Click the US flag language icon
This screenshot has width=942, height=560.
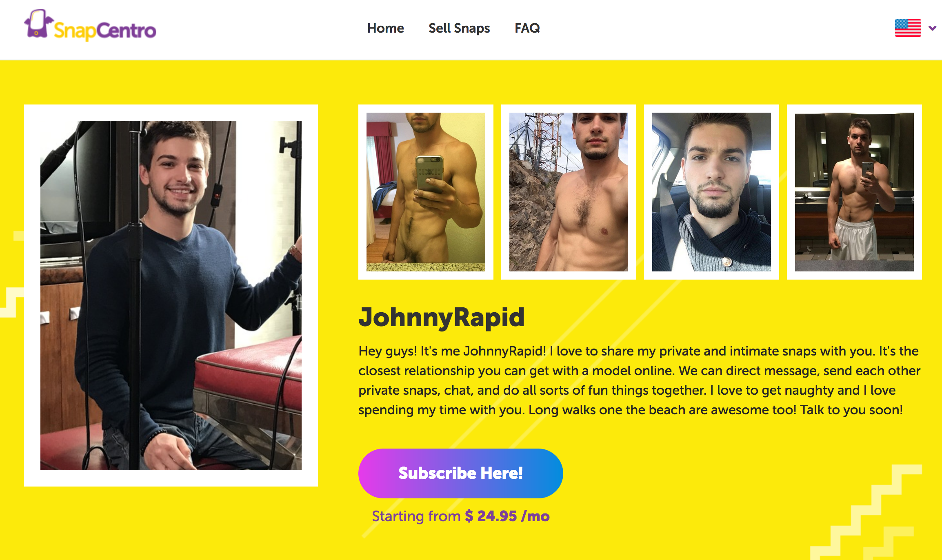click(908, 28)
